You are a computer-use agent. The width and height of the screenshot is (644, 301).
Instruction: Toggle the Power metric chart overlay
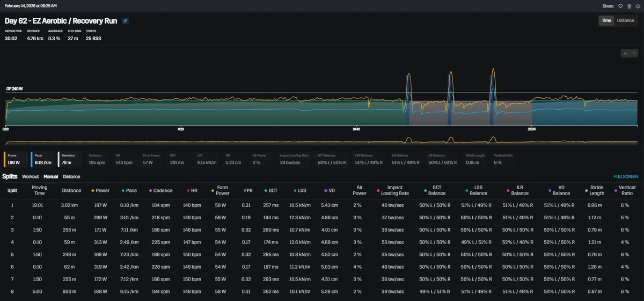pos(16,159)
